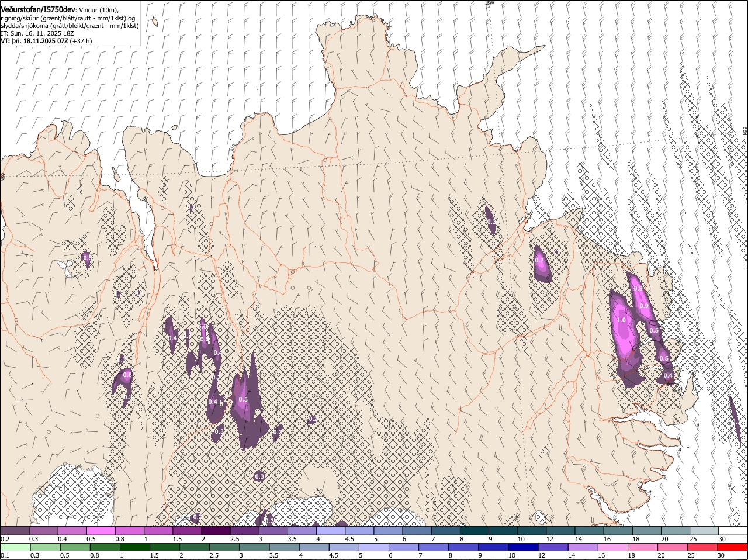Image resolution: width=748 pixels, height=560 pixels.
Task: Click lower legend swatch between 4 and 4.5
Action: coord(314,547)
